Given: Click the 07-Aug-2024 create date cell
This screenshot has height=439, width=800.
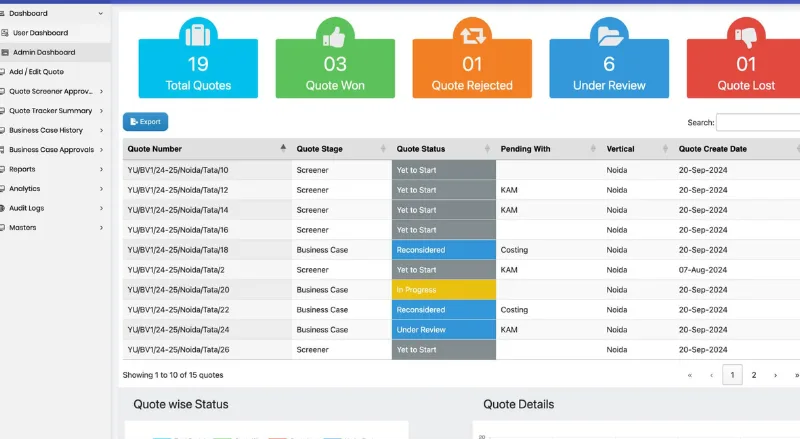Looking at the screenshot, I should click(703, 270).
